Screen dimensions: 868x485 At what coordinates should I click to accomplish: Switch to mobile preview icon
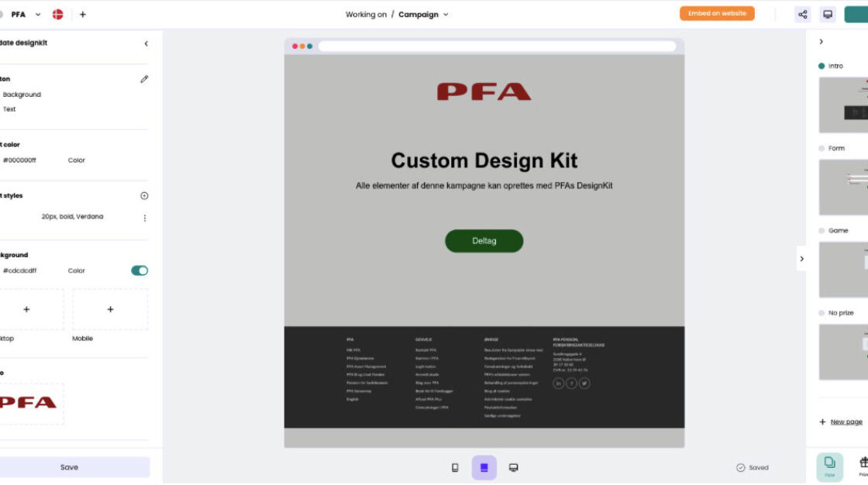click(455, 468)
